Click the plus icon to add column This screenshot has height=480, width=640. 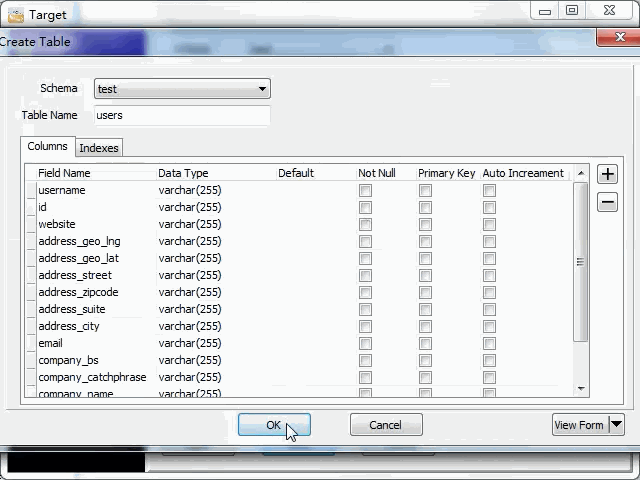[x=607, y=174]
